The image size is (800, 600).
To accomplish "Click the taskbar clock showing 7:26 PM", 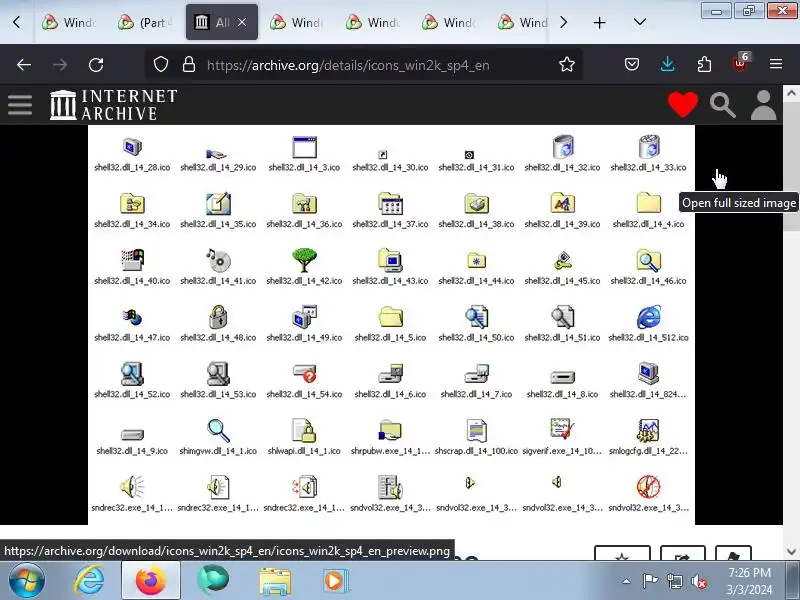I will [x=749, y=581].
